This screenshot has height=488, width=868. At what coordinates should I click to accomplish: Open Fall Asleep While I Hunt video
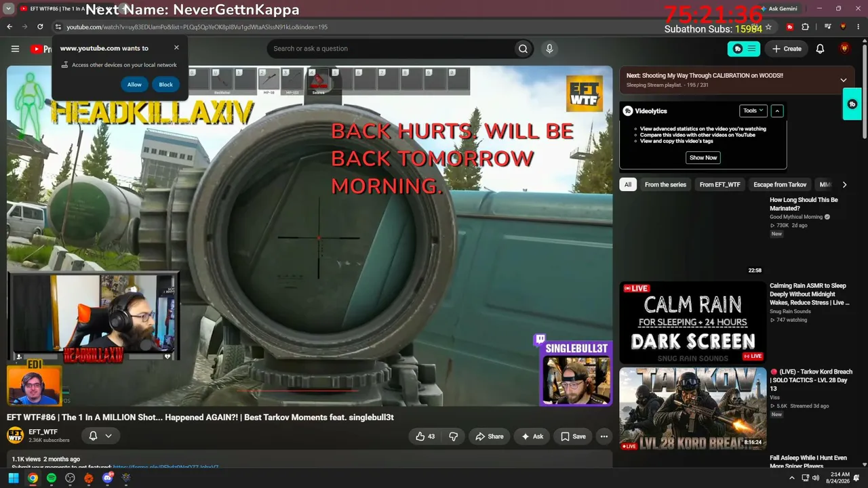808,462
